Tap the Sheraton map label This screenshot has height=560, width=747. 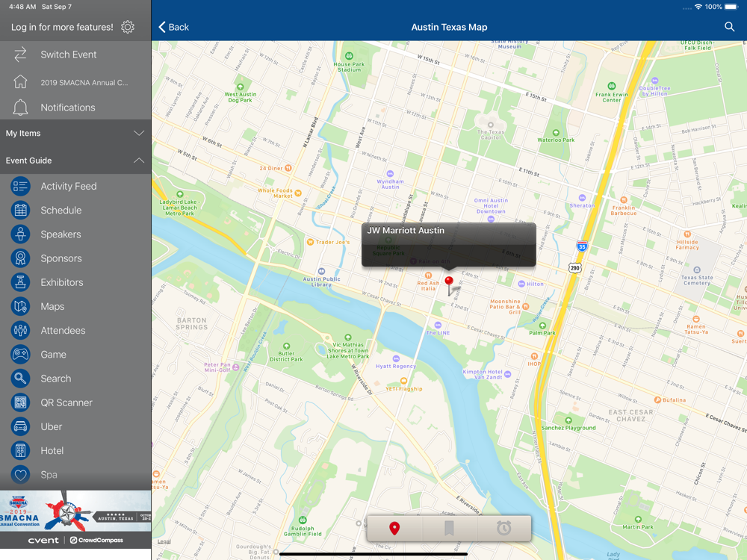[582, 206]
